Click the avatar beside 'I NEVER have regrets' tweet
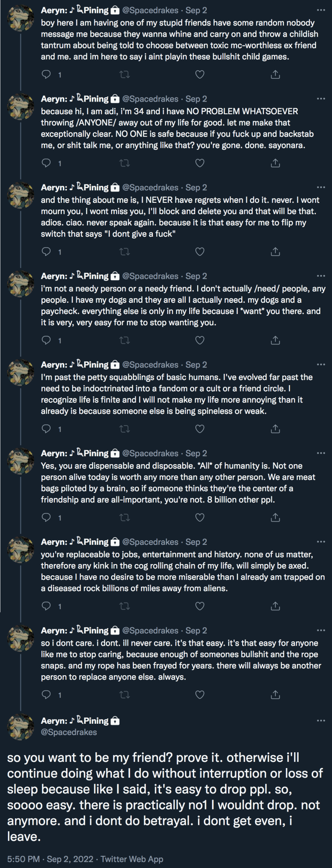Screen dimensions: 332x868 [21, 194]
